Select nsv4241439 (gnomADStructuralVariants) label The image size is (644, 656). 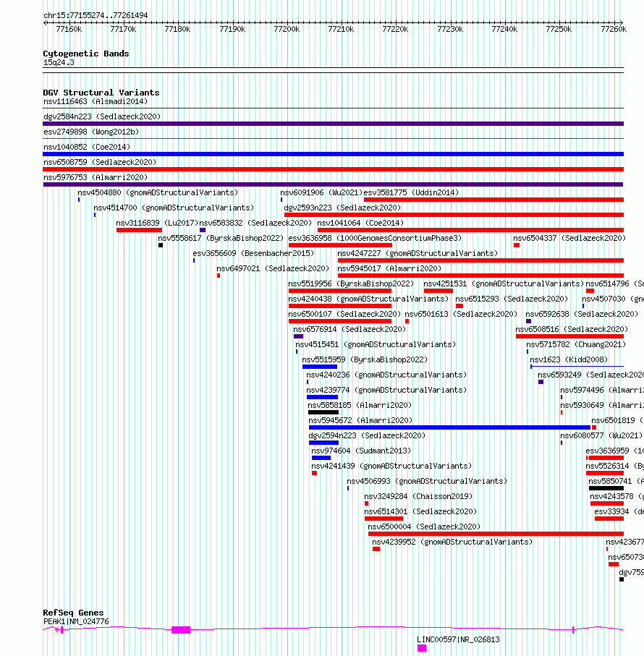click(x=391, y=466)
